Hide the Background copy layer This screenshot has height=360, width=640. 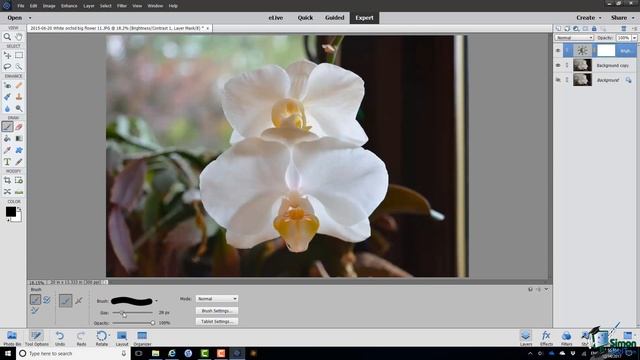point(558,65)
